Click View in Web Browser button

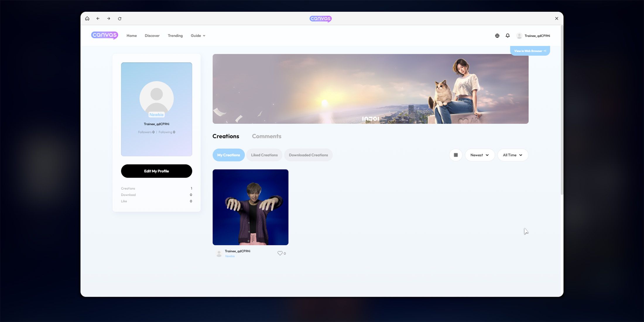pyautogui.click(x=530, y=51)
